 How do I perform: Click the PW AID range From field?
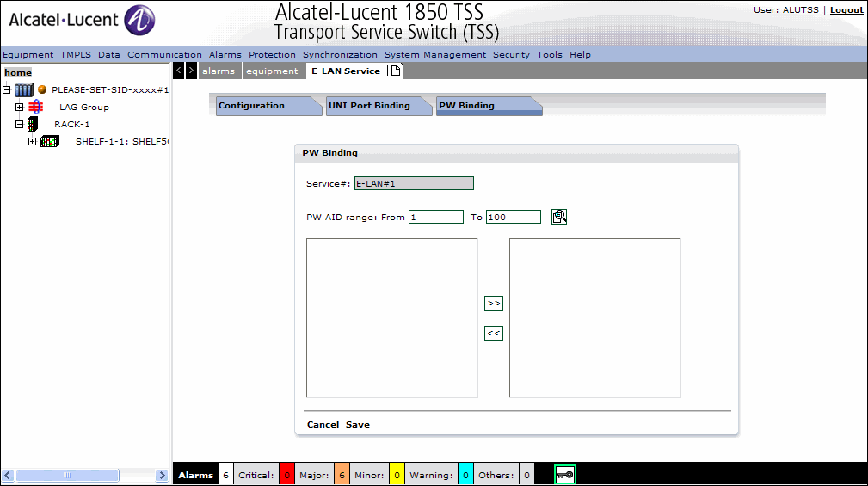(x=435, y=217)
